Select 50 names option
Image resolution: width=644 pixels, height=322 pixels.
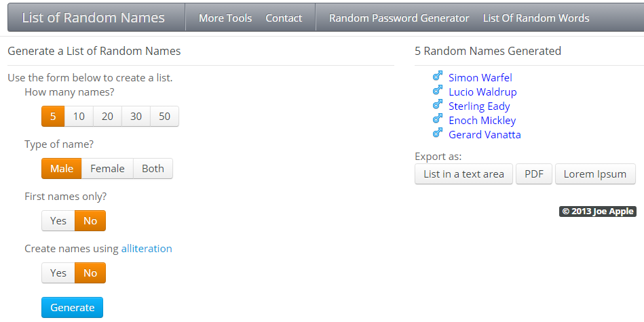164,117
